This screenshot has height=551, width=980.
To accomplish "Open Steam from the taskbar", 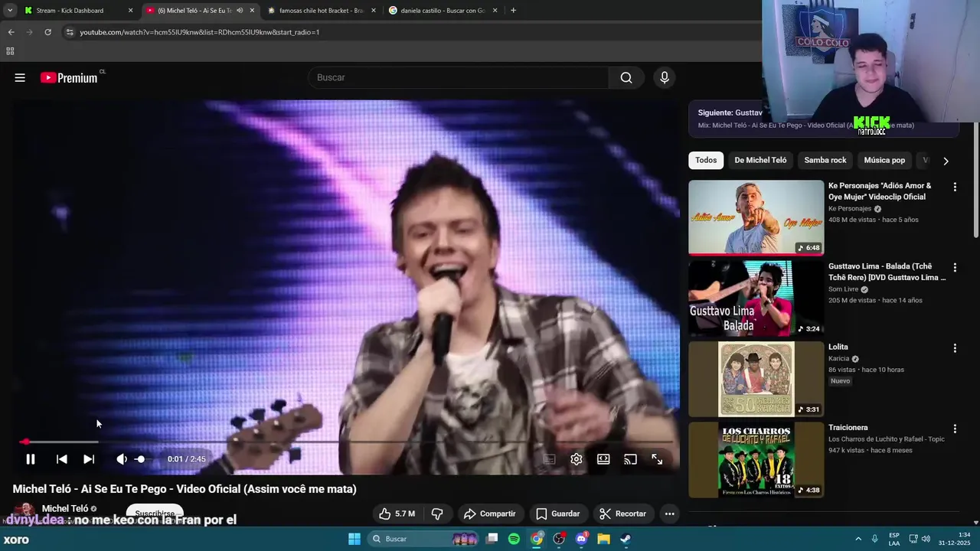I will pos(626,539).
